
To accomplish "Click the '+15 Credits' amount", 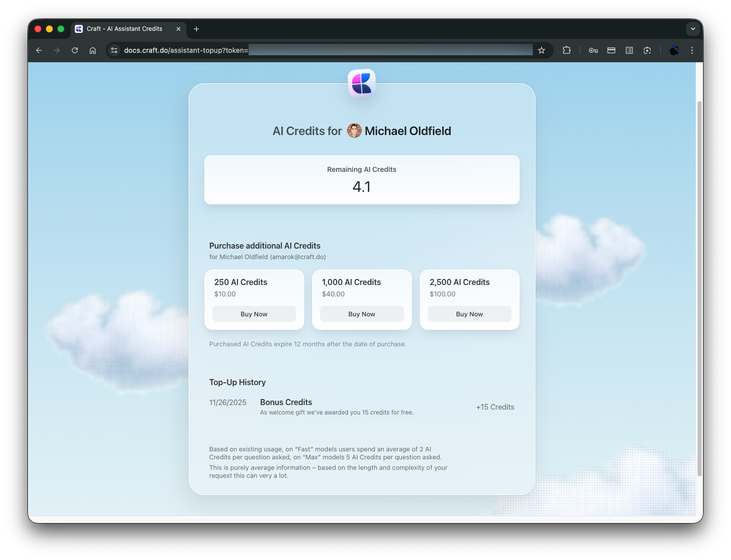I will (x=495, y=407).
